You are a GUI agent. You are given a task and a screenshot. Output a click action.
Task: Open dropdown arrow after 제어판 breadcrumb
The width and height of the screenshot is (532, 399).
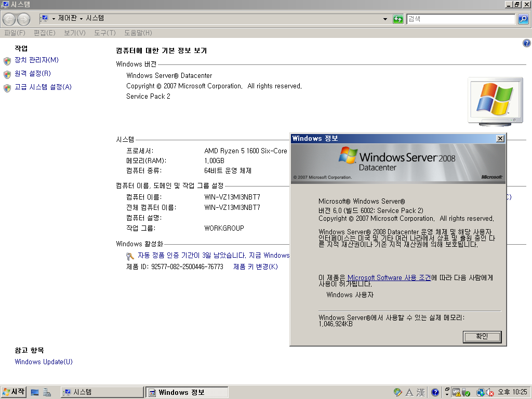click(81, 19)
